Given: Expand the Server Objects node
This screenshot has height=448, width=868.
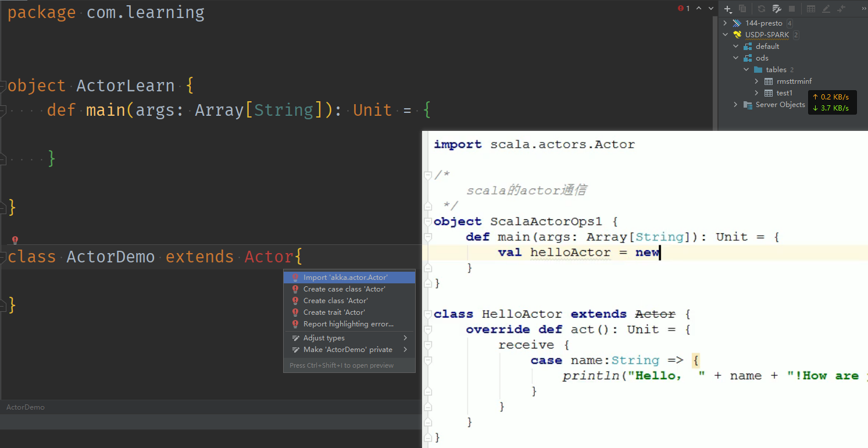Looking at the screenshot, I should click(736, 105).
